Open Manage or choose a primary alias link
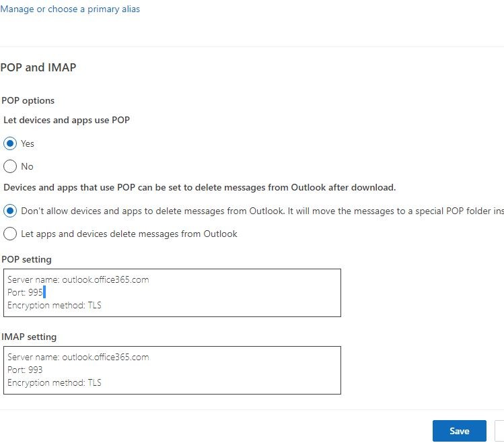The width and height of the screenshot is (504, 443). 70,9
